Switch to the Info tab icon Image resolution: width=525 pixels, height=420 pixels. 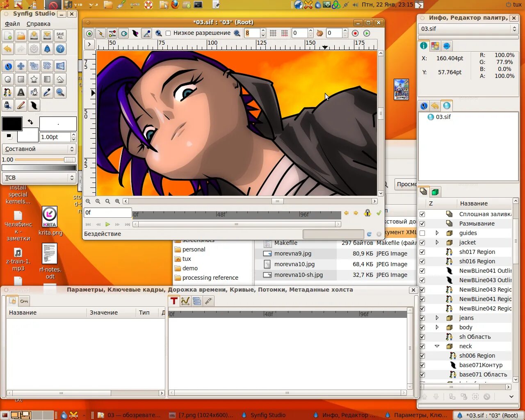(424, 46)
